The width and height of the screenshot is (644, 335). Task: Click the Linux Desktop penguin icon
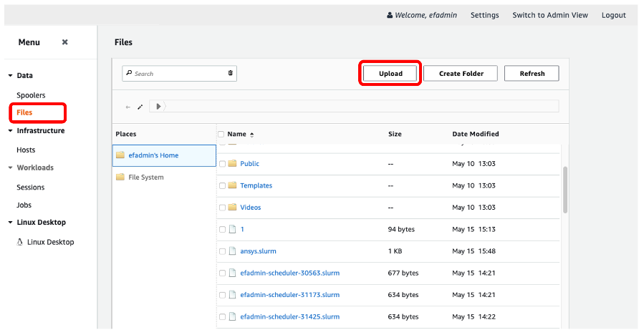click(19, 242)
